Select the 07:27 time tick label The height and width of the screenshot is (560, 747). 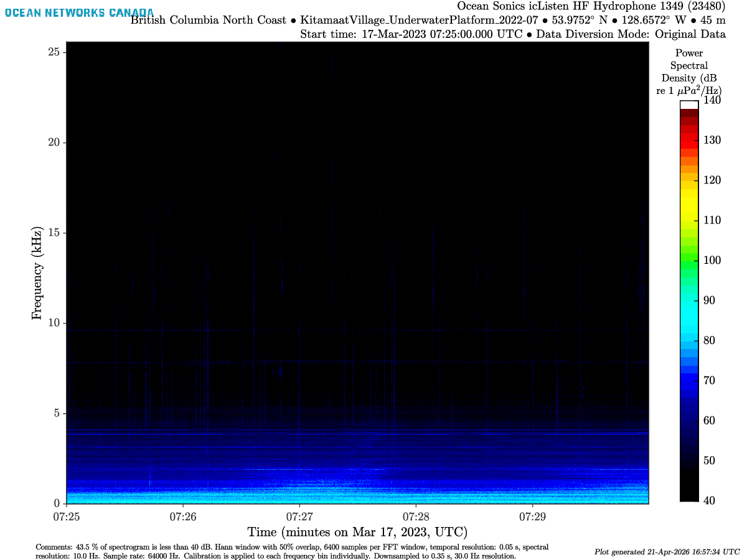pyautogui.click(x=299, y=516)
